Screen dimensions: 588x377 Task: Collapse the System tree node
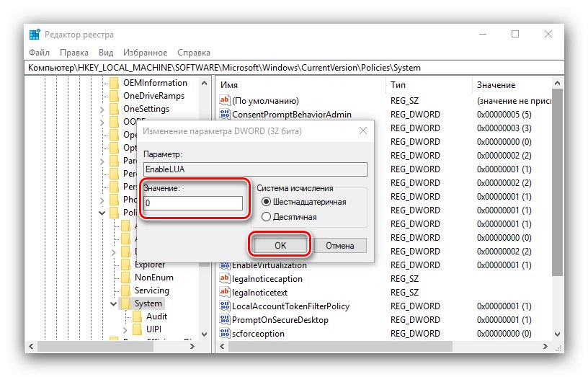pyautogui.click(x=114, y=303)
